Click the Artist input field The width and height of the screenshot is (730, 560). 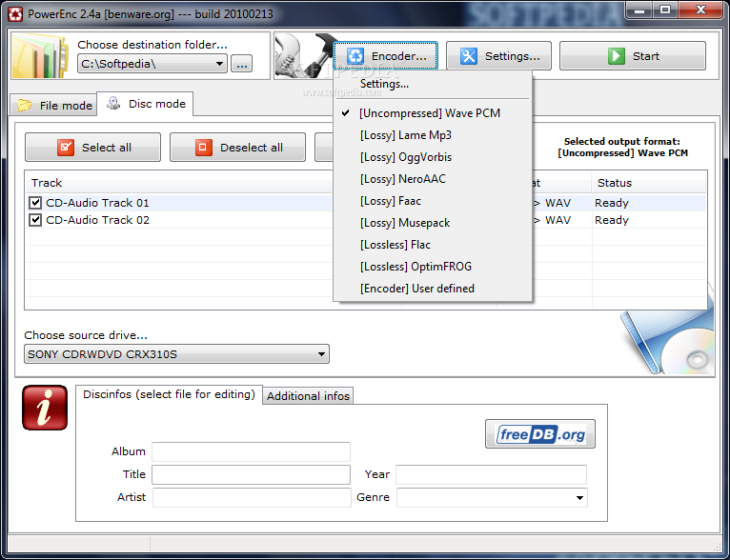point(252,497)
